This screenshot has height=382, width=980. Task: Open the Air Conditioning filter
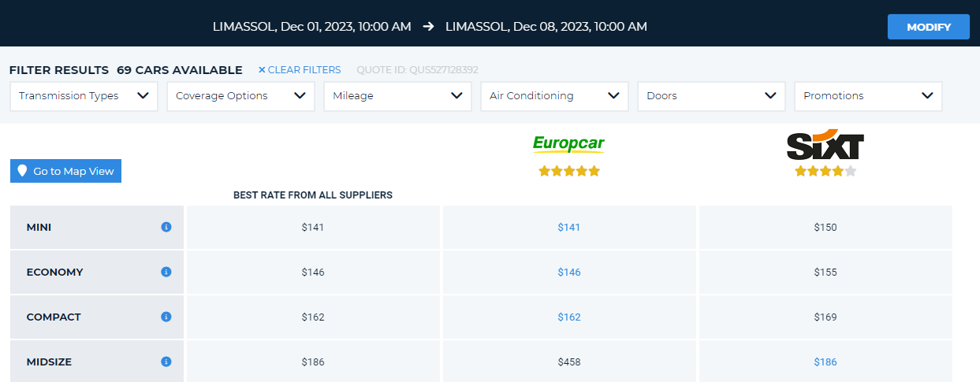click(x=554, y=96)
